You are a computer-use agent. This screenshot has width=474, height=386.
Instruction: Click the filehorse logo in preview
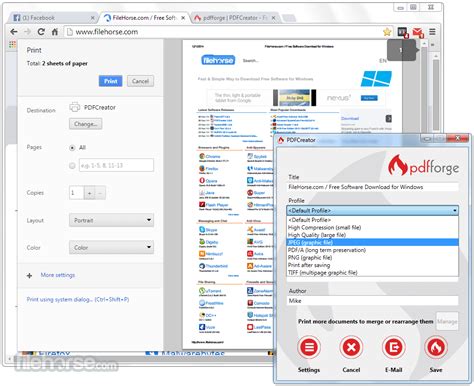pyautogui.click(x=218, y=60)
